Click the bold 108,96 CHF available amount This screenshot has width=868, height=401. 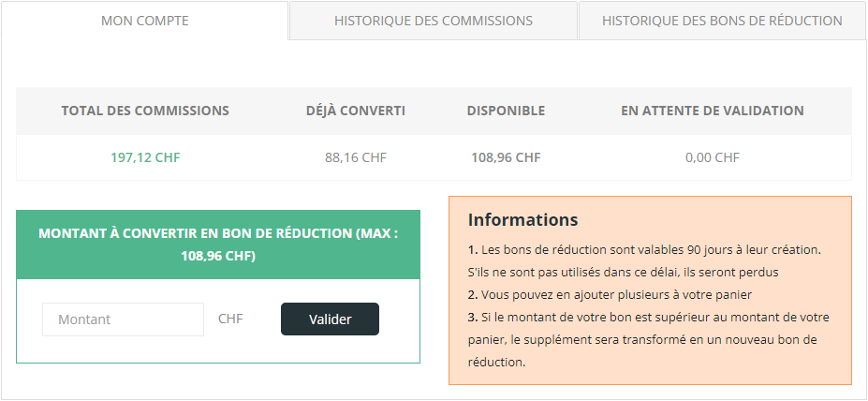pos(506,157)
